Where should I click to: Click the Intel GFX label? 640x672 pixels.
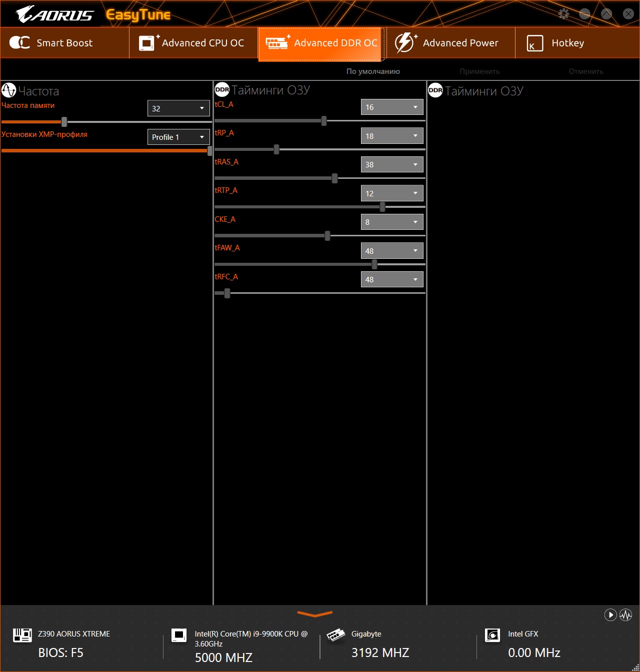tap(523, 634)
